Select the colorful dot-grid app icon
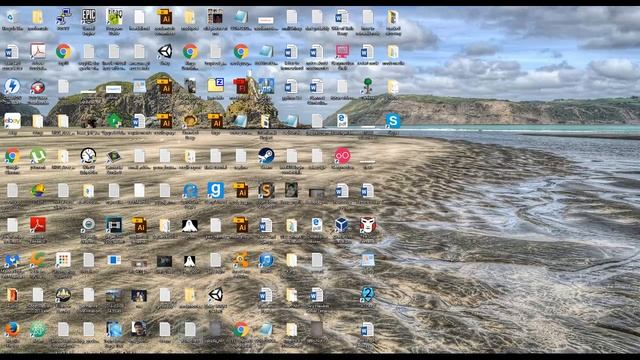The width and height of the screenshot is (640, 360). pos(63,260)
